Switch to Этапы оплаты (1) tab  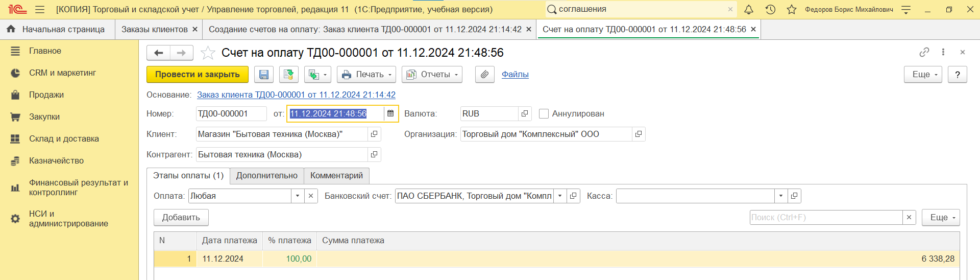point(188,176)
